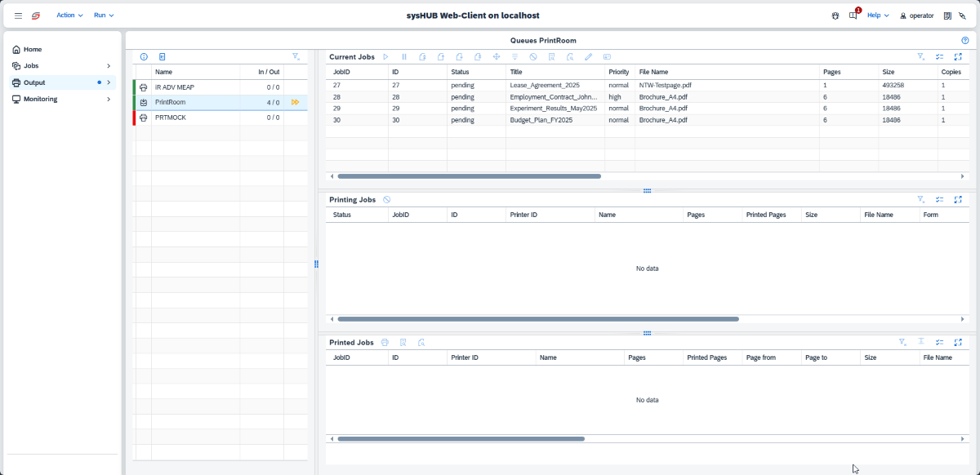Click the cancel circle icon in Current Jobs toolbar
Viewport: 980px width, 475px height.
click(x=533, y=57)
